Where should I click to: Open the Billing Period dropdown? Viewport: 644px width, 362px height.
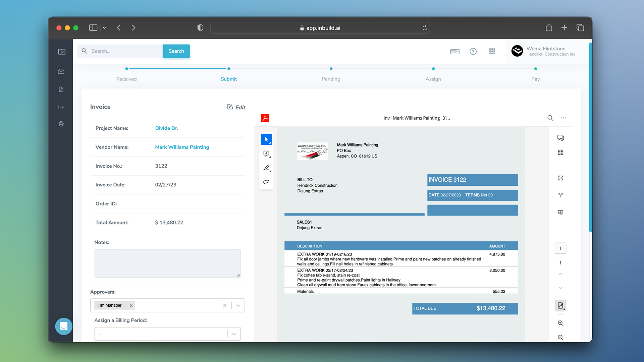pyautogui.click(x=234, y=334)
